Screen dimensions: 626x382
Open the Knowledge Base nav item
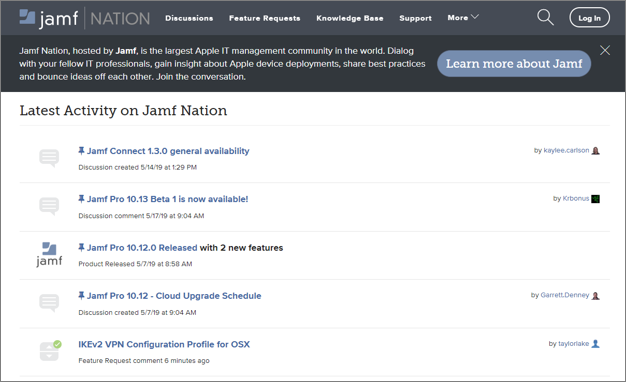(x=350, y=18)
